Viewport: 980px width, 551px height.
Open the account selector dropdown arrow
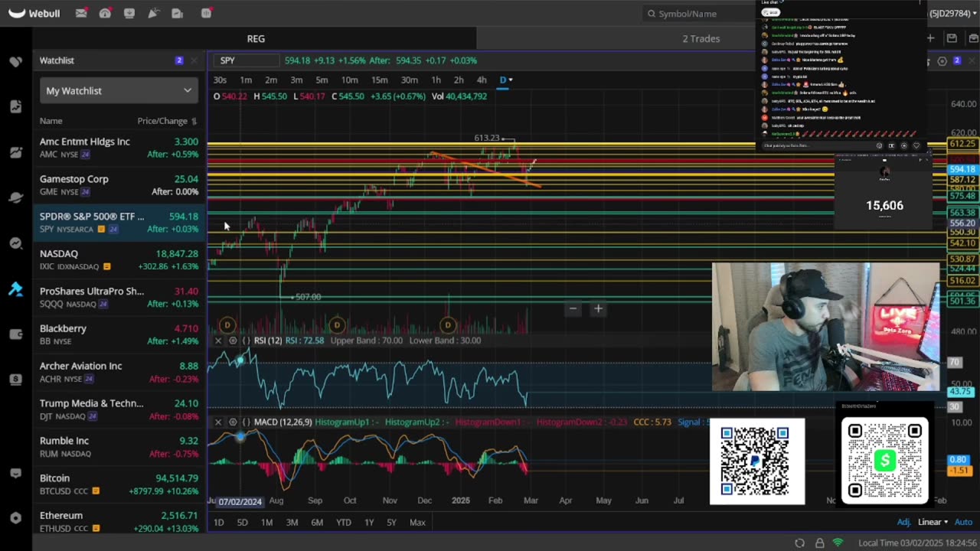(975, 14)
